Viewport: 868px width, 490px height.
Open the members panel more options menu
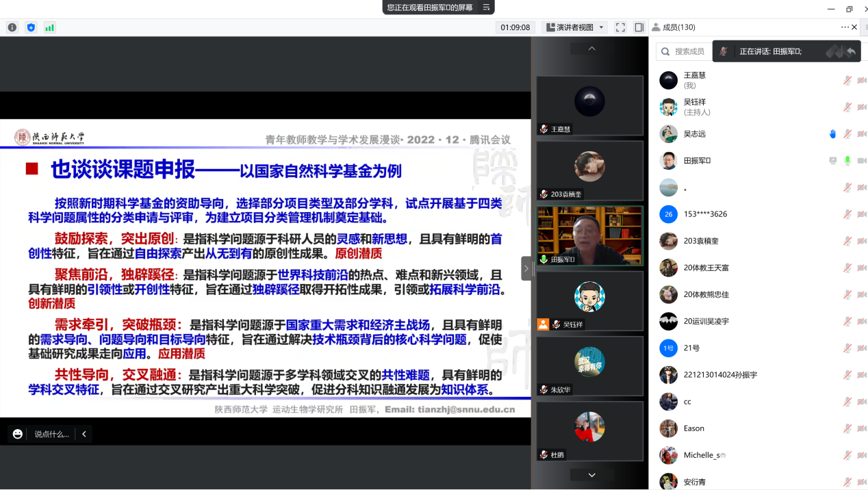(845, 27)
